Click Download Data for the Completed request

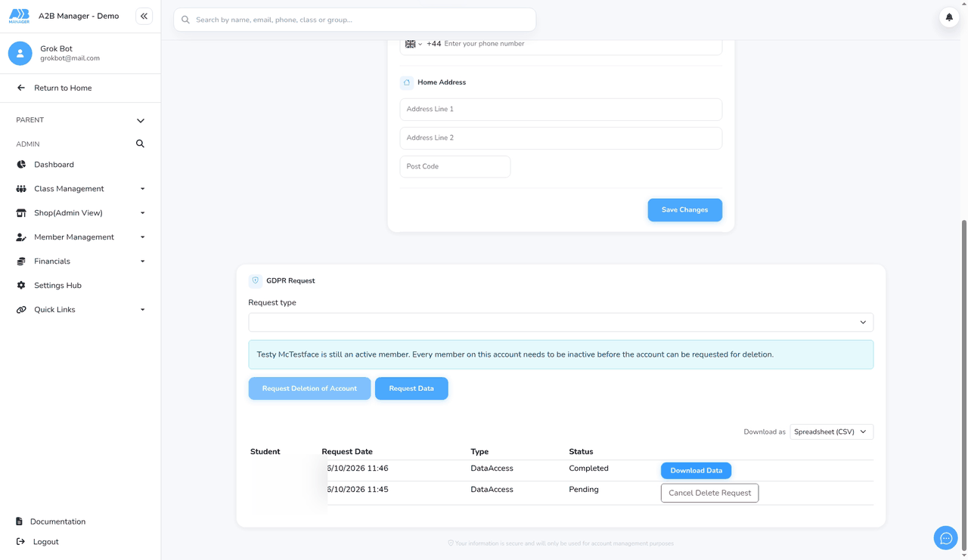[696, 471]
